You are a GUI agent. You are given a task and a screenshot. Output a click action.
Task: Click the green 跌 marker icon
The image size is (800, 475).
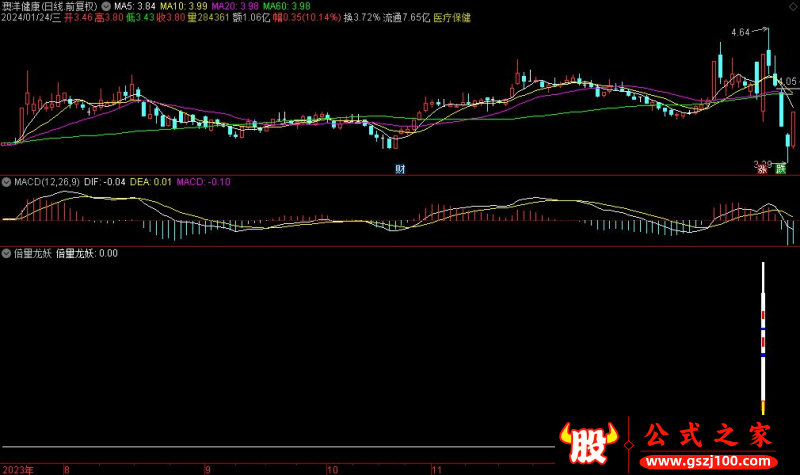[x=781, y=169]
